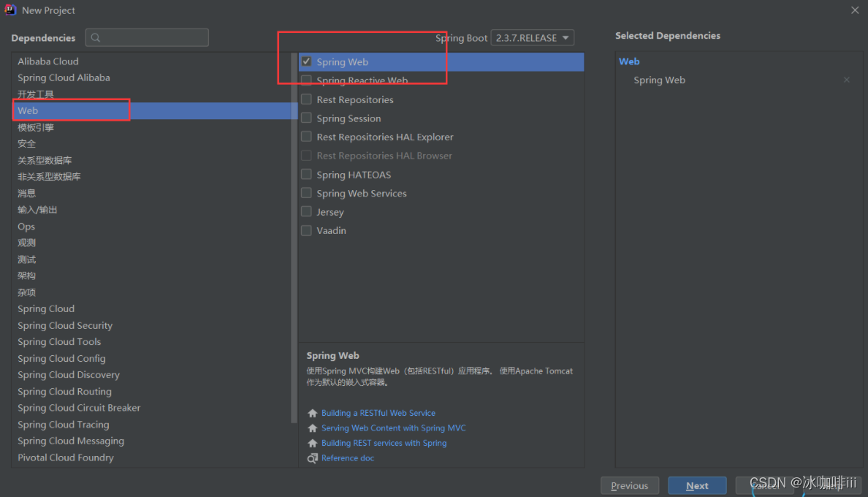Click home icon beside Building a RESTful Web Service

[x=312, y=413]
